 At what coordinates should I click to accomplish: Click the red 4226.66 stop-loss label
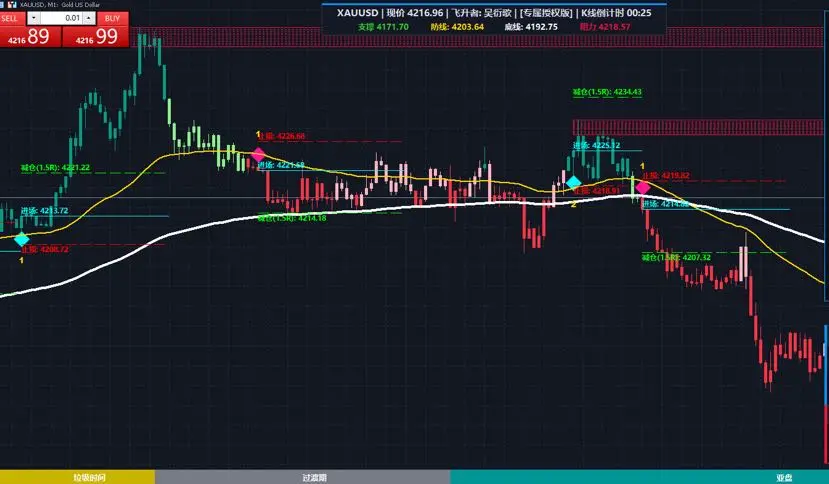click(281, 136)
